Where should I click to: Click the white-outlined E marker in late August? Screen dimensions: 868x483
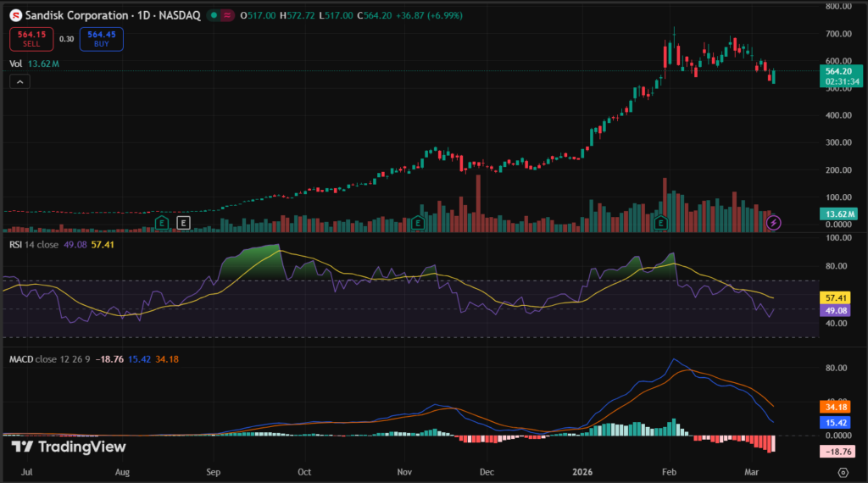click(184, 223)
